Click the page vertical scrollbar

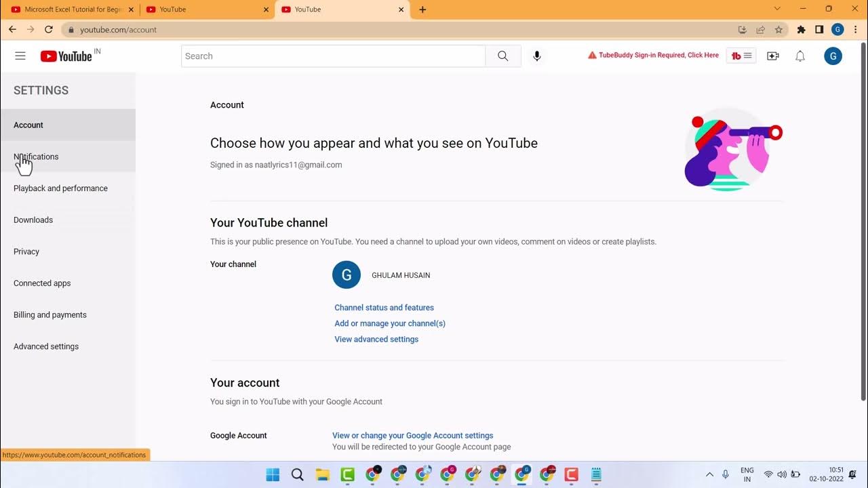tap(863, 220)
